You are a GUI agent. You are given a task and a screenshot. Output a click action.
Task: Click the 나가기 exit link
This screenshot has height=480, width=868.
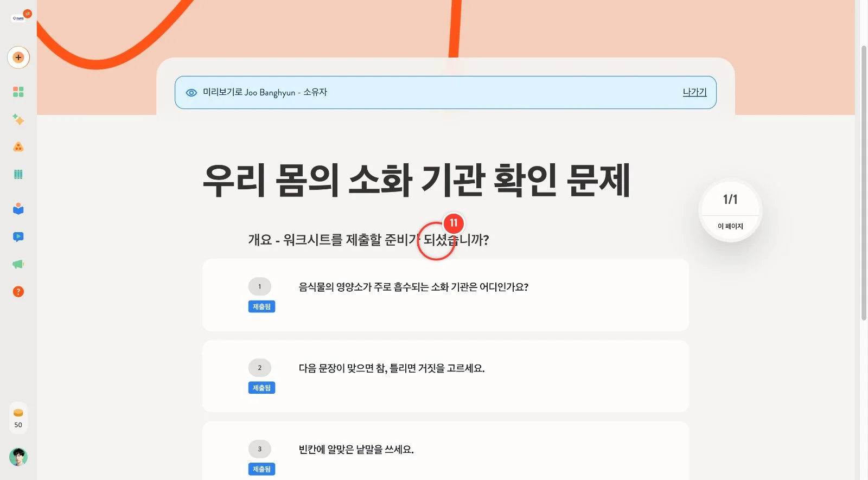click(x=694, y=92)
